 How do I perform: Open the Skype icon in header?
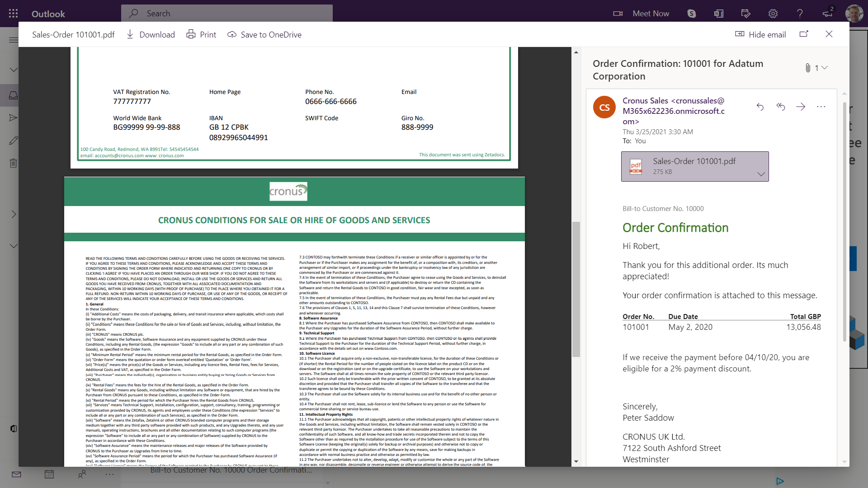click(x=692, y=14)
